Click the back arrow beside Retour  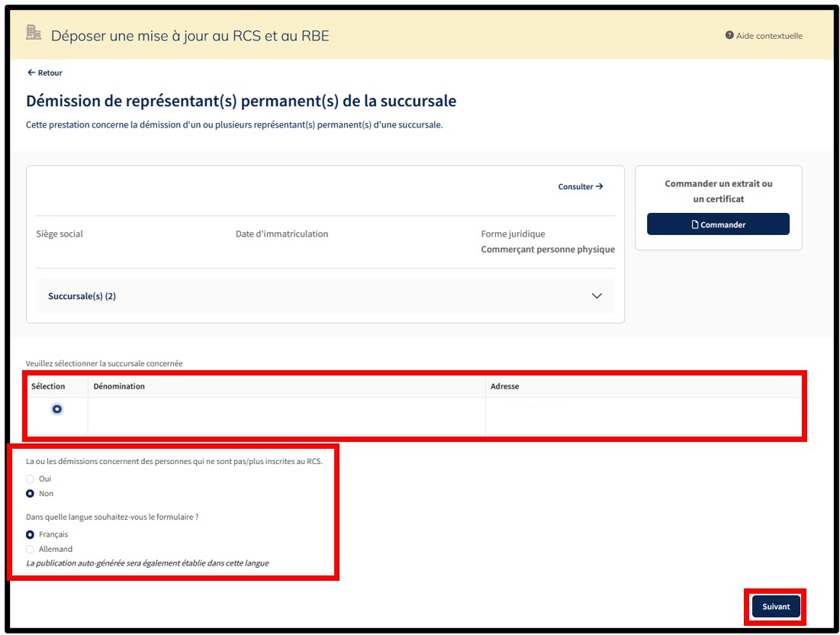coord(31,73)
